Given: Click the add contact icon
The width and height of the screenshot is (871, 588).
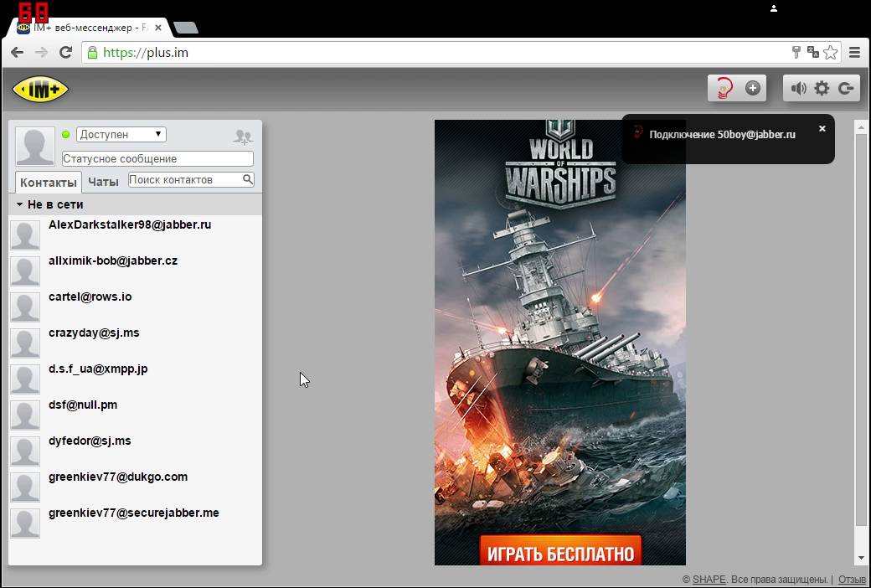Looking at the screenshot, I should (x=243, y=137).
